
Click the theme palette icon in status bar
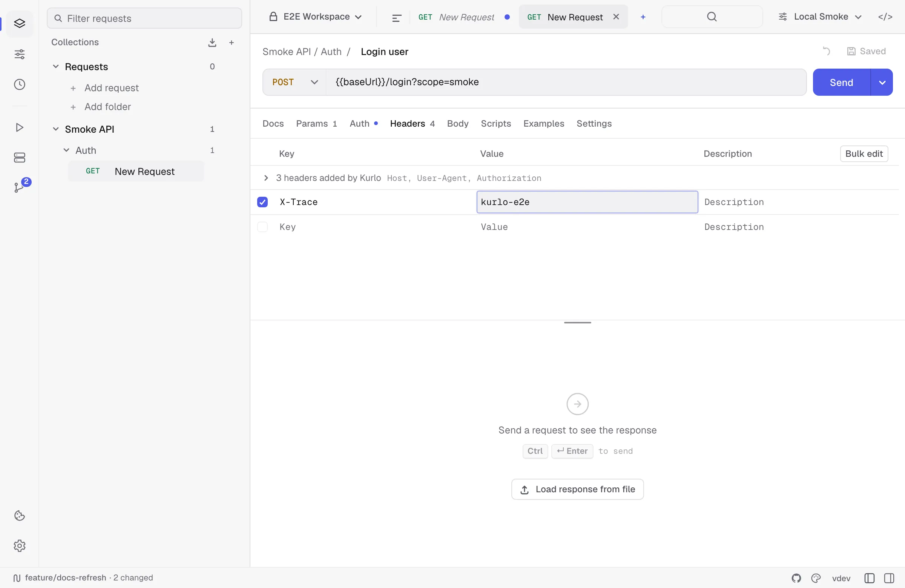pos(816,578)
